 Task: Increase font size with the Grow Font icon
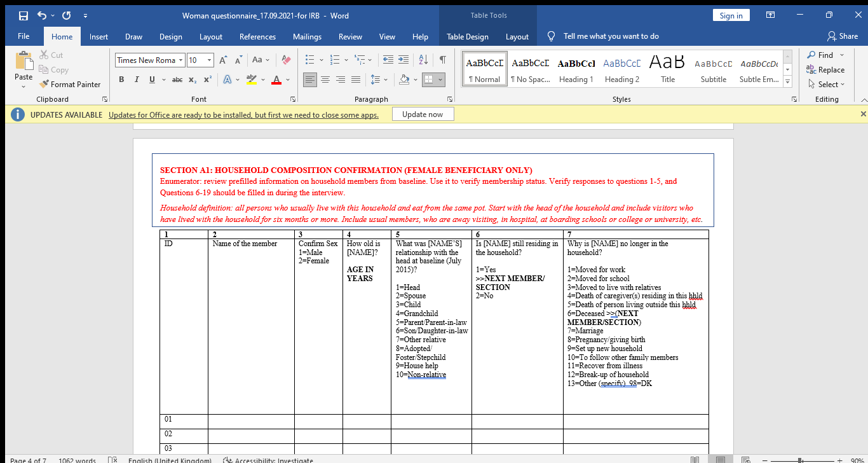(x=224, y=60)
